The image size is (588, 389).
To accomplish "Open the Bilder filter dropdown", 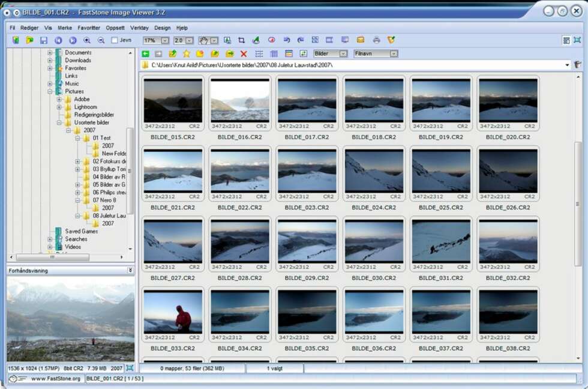I will pyautogui.click(x=343, y=54).
